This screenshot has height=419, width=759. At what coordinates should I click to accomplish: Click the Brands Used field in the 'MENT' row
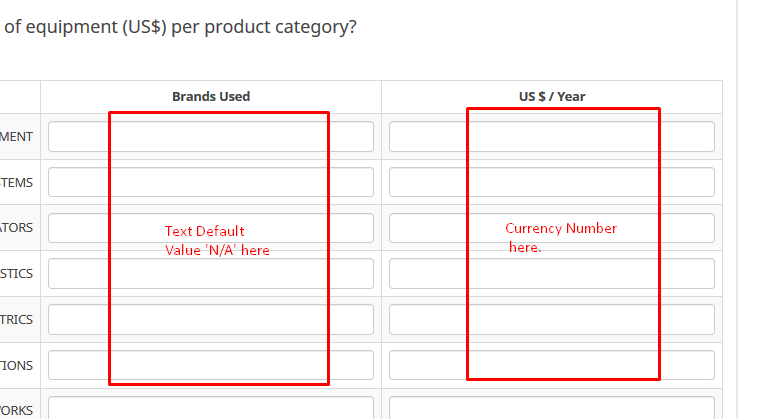click(x=210, y=136)
